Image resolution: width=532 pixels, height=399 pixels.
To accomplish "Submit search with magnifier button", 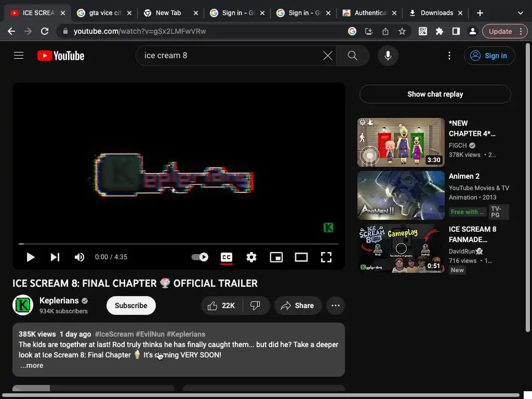I will pyautogui.click(x=353, y=56).
